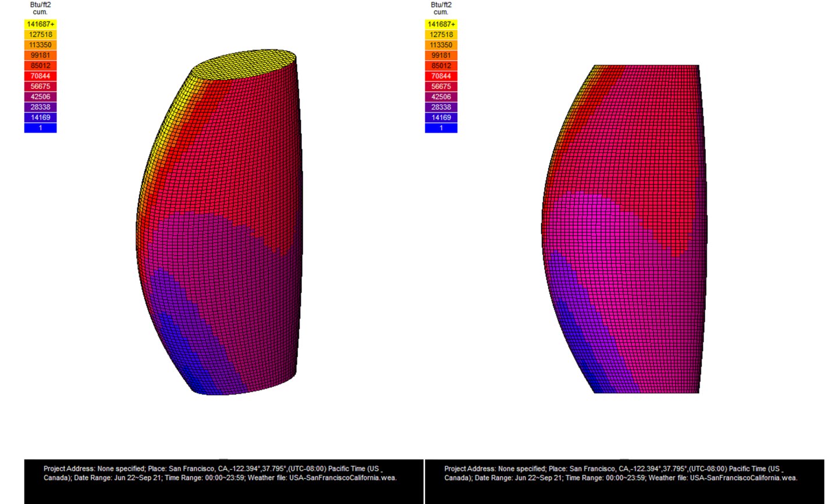Viewport: 838px width, 504px height.
Task: Select the red 85012 legend band
Action: (40, 65)
